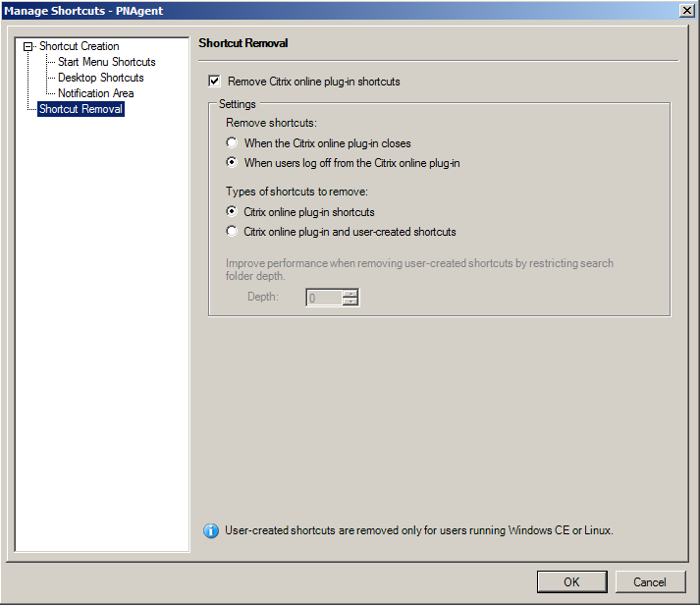Collapse the Shortcut Creation tree node
Screen dimensions: 700x606
tap(28, 46)
